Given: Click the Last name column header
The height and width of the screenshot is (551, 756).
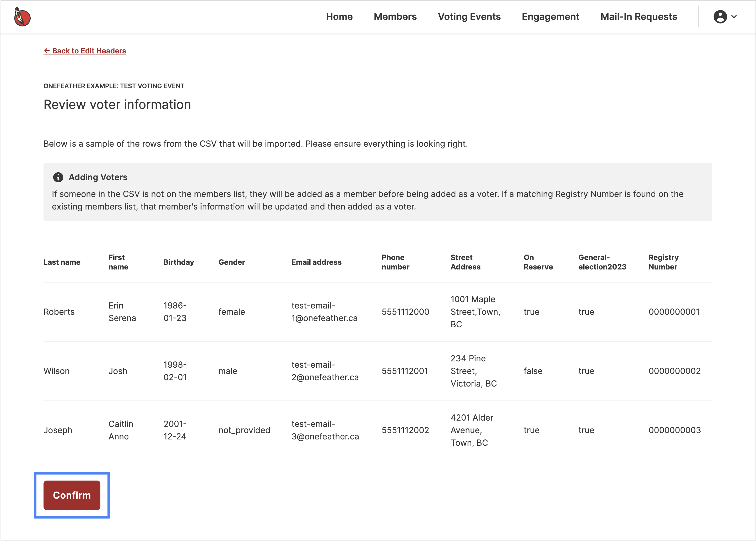Looking at the screenshot, I should click(62, 262).
